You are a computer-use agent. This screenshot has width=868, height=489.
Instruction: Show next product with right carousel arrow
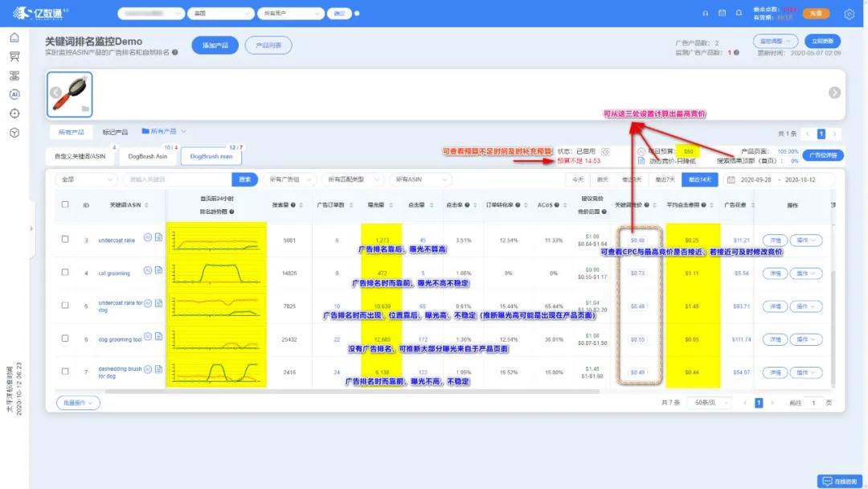tap(834, 92)
